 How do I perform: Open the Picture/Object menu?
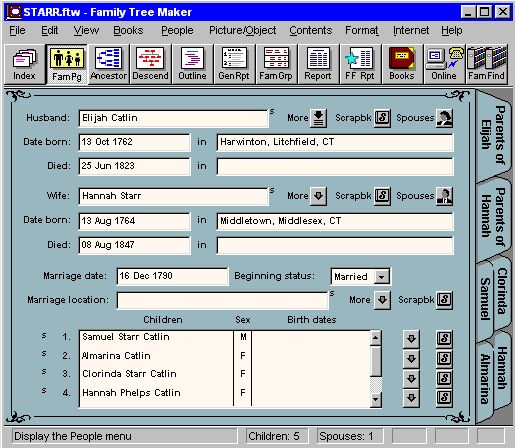click(242, 30)
